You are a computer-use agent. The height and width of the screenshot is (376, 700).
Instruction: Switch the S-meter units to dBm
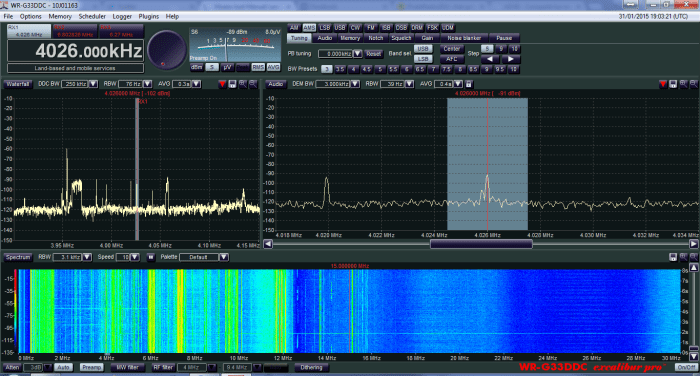(196, 67)
